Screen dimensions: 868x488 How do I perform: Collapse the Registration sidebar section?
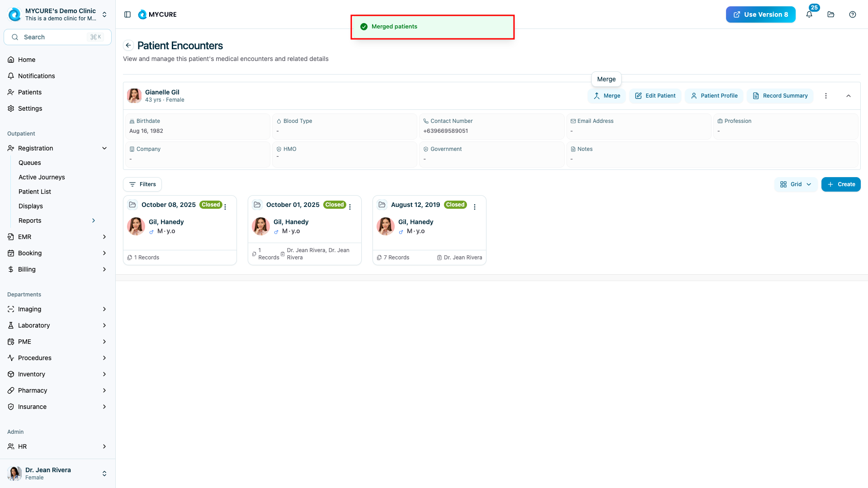(104, 148)
